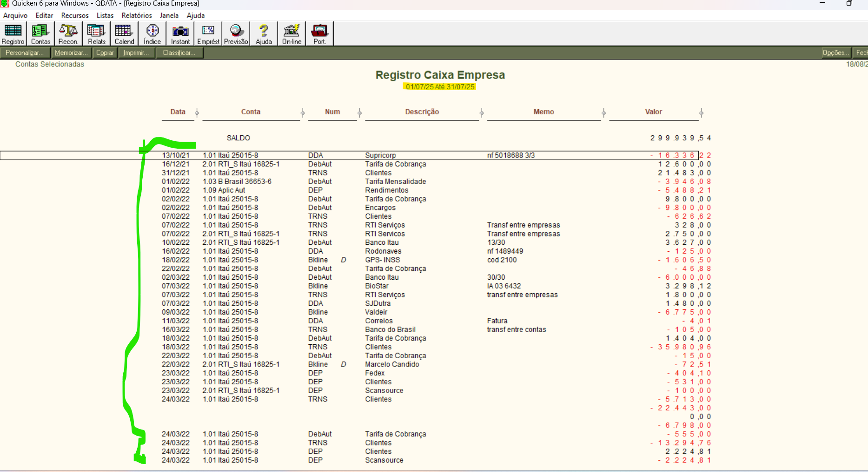
Task: Select the Supricorp transaction row
Action: tap(380, 155)
